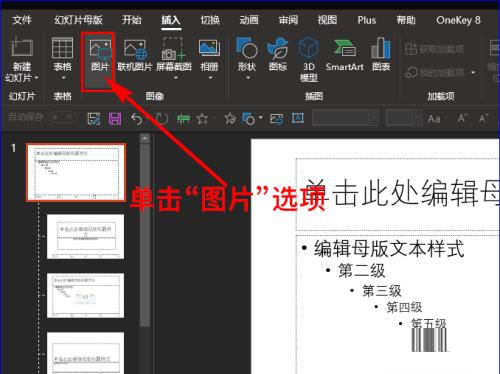Click the 编辑母版文本样式 text line
The height and width of the screenshot is (374, 500).
tap(389, 249)
